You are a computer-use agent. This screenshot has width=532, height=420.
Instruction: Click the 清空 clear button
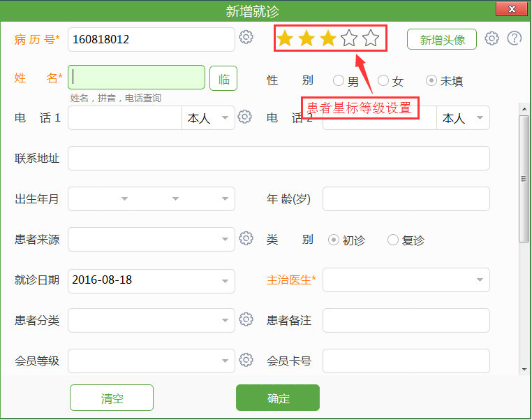112,398
